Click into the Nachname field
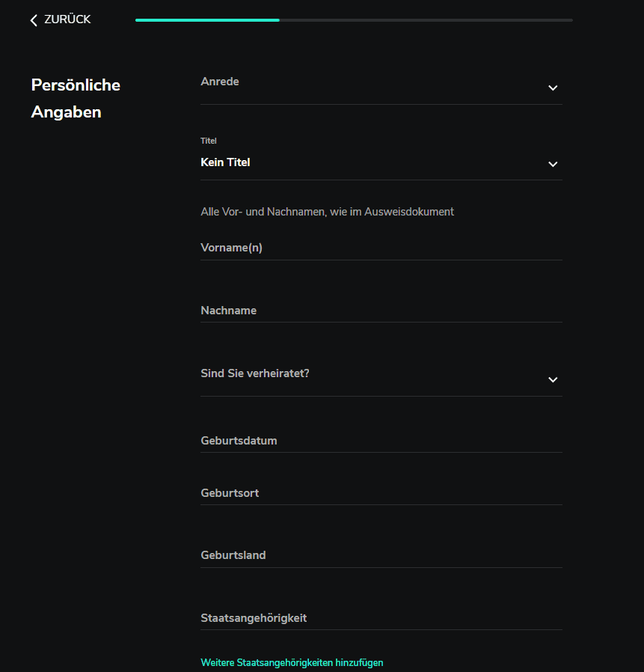644x672 pixels. tap(381, 311)
